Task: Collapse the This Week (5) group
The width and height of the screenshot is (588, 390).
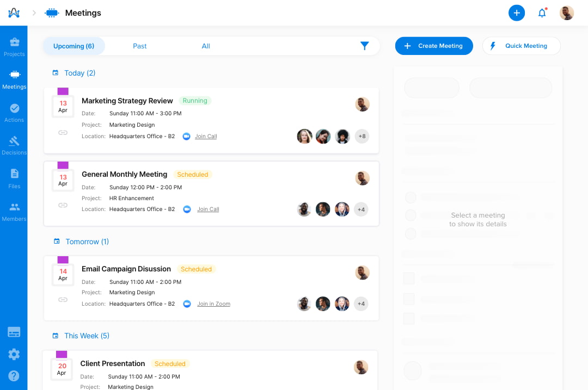Action: point(87,336)
